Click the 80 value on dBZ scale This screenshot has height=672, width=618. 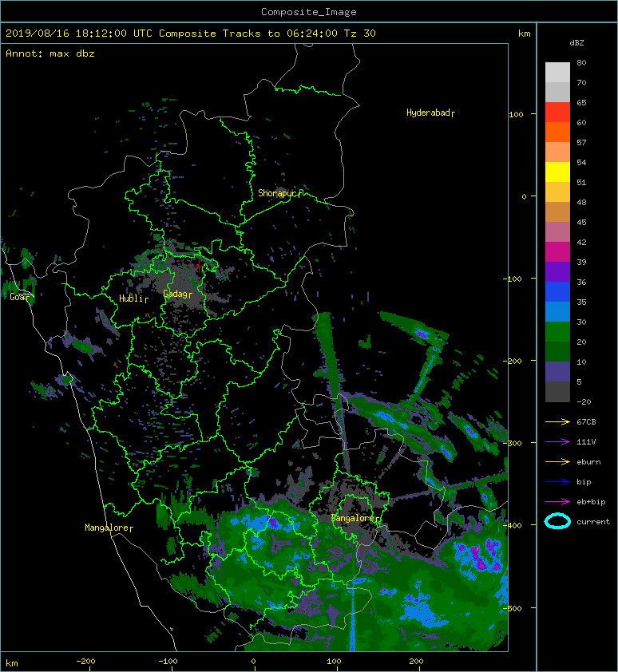tap(581, 62)
